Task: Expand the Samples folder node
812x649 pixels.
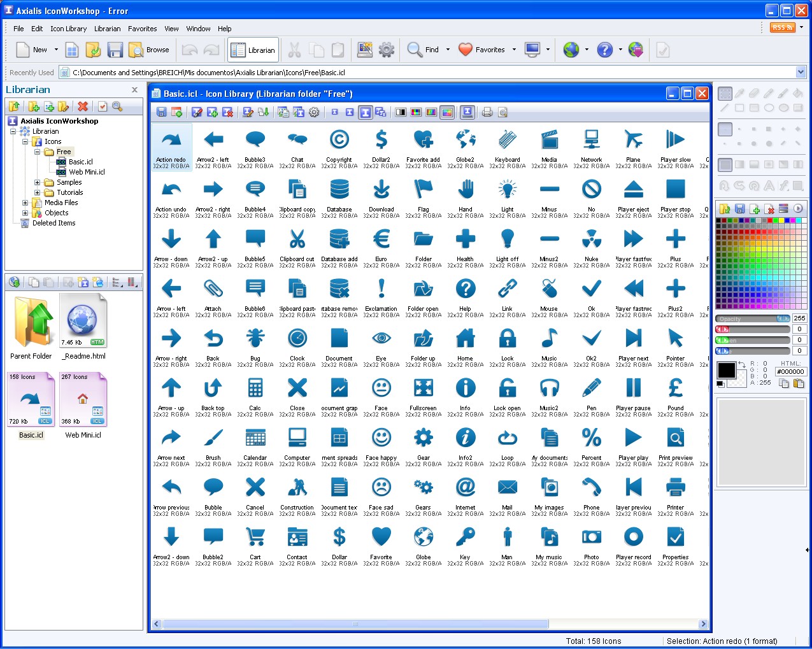Action: 37,182
